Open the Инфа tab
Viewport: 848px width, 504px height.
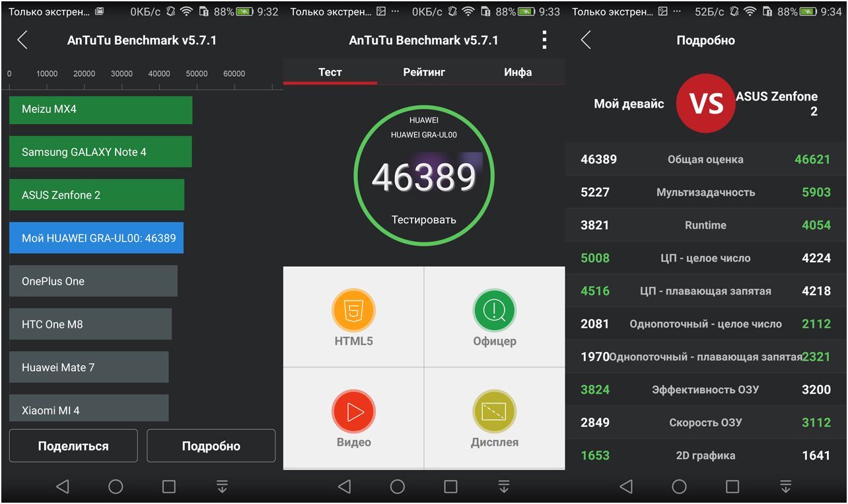pos(518,72)
